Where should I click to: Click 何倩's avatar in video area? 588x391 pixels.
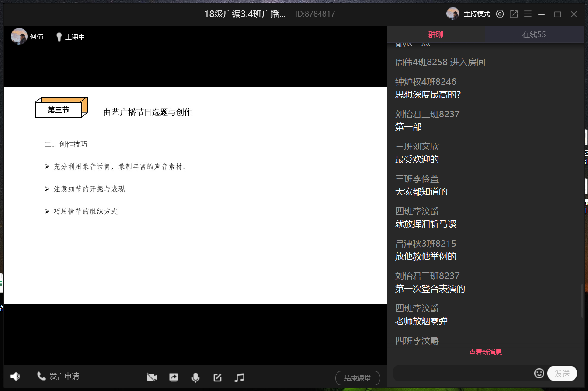pos(19,37)
